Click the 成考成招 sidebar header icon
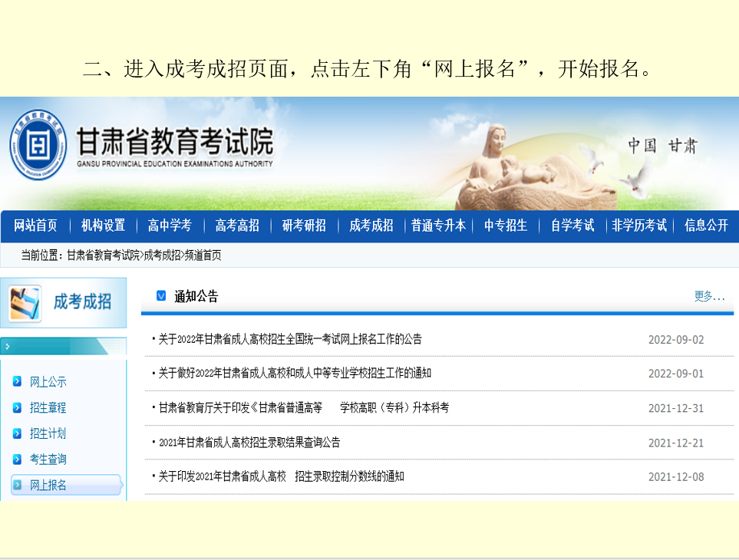 click(x=25, y=302)
